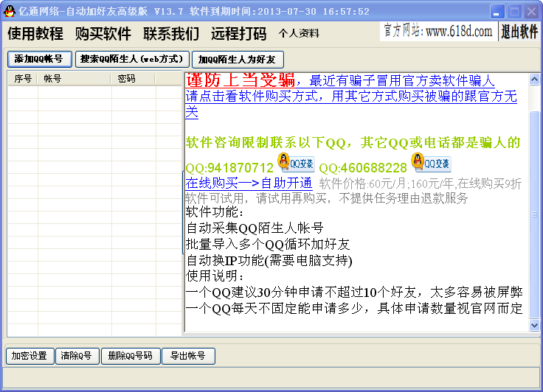Open the 使用教程 menu

[x=35, y=34]
